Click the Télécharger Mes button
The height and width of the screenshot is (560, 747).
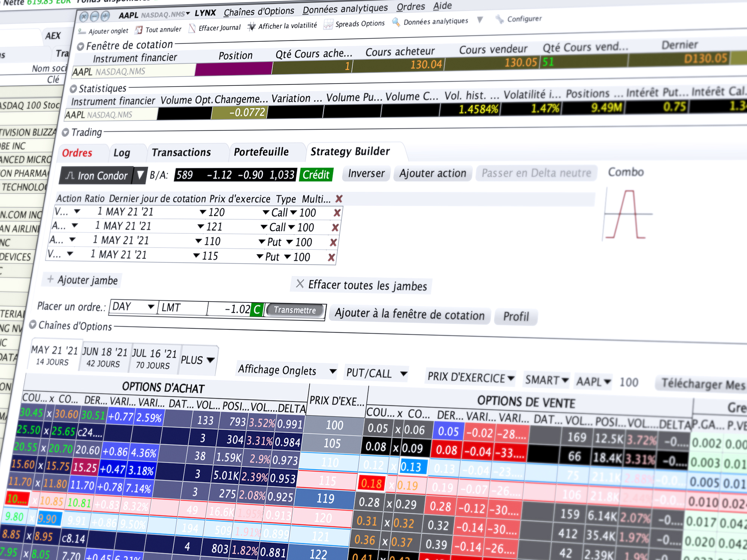pyautogui.click(x=702, y=384)
